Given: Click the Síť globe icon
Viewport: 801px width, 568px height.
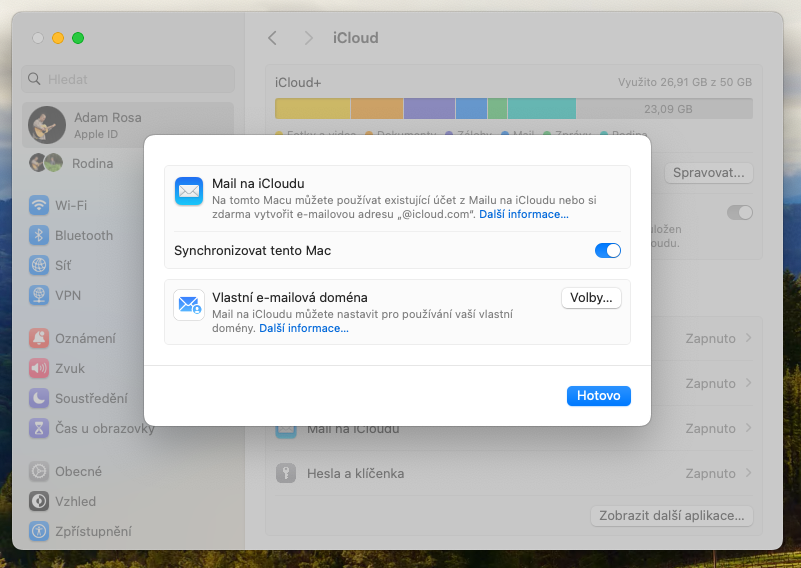Looking at the screenshot, I should pos(39,266).
